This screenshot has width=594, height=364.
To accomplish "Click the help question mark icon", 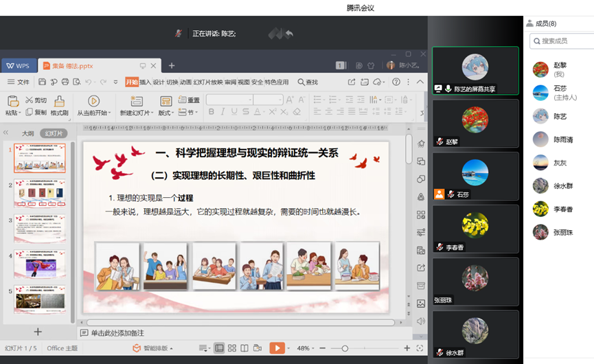I will (396, 82).
